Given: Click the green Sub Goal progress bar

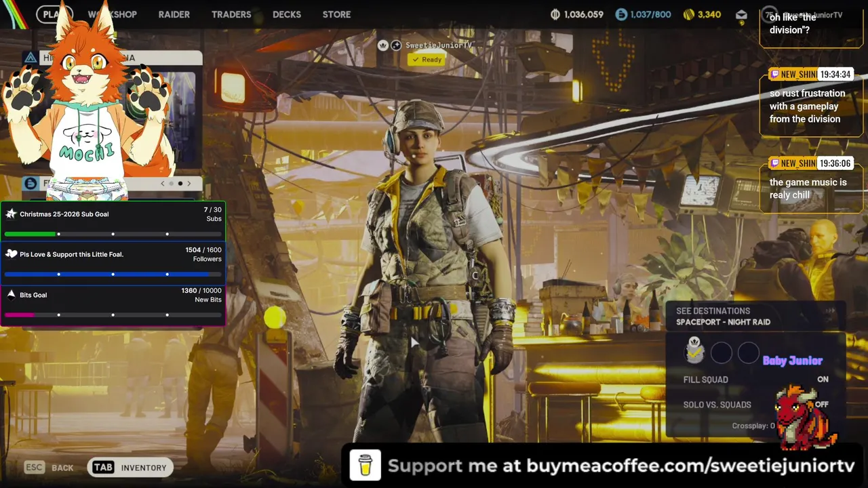Looking at the screenshot, I should (x=113, y=234).
